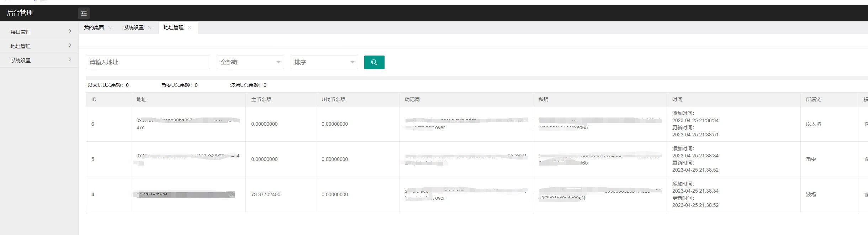868x235 pixels.
Task: Expand 地址管理 in the sidebar
Action: click(x=39, y=46)
